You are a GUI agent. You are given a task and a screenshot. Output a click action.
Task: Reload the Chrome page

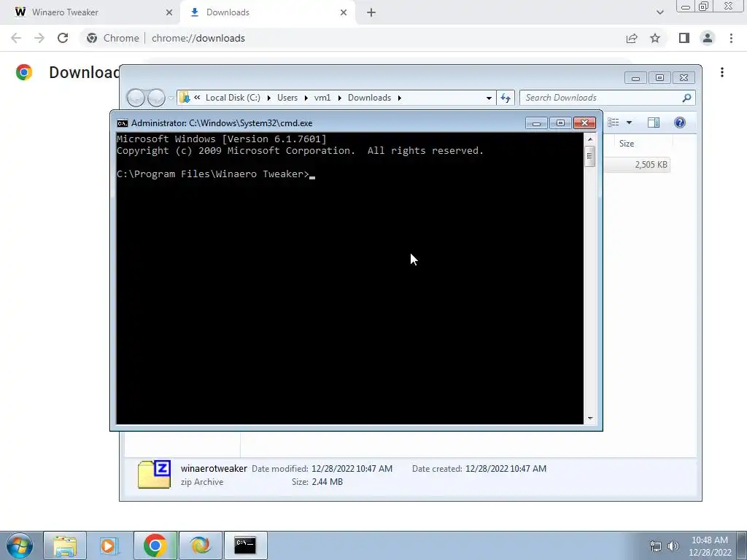tap(63, 38)
